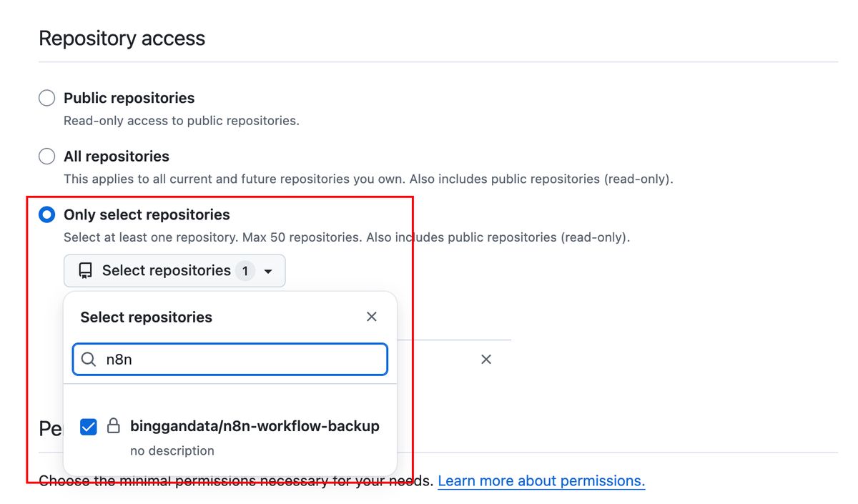Image resolution: width=858 pixels, height=504 pixels.
Task: Click the Public repositories label text
Action: coord(129,98)
